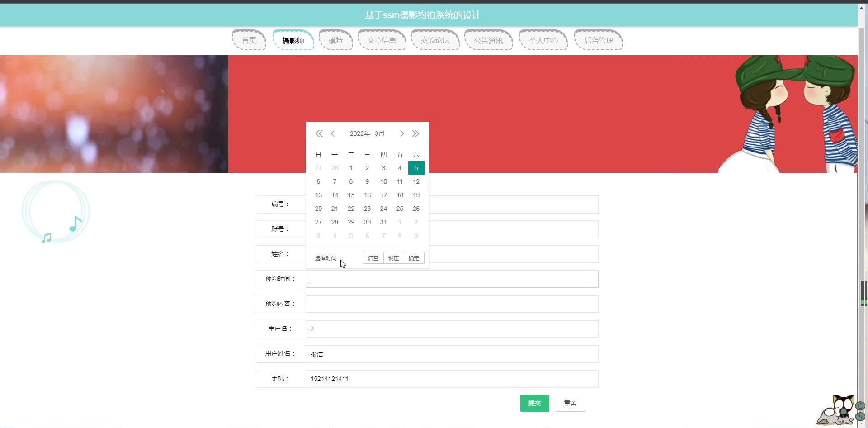
Task: Open the 摄影师 navigation tab
Action: (293, 40)
